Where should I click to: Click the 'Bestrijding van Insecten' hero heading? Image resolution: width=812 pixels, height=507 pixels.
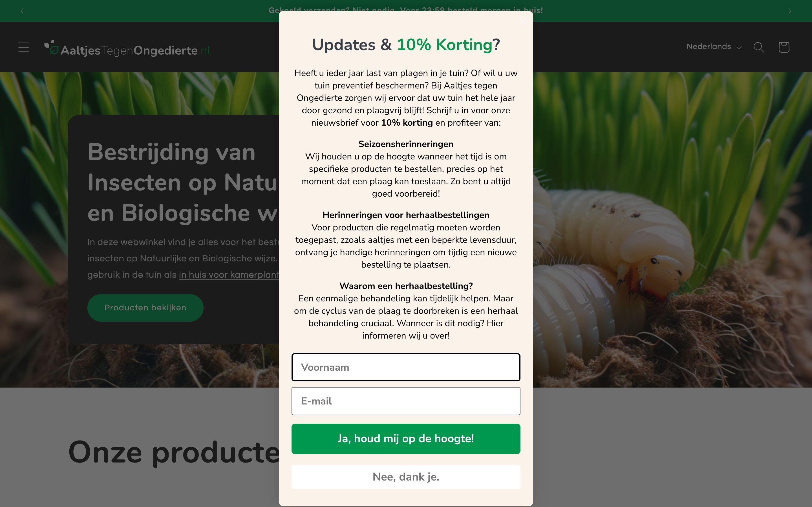pyautogui.click(x=183, y=183)
